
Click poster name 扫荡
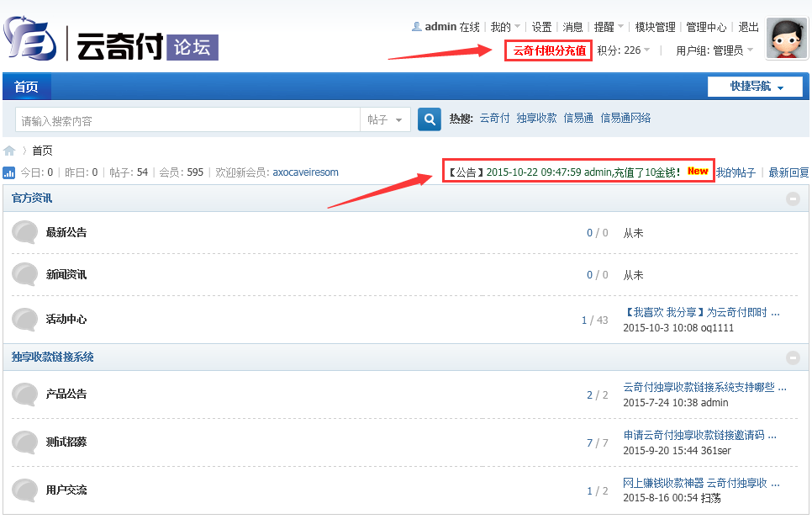point(710,498)
